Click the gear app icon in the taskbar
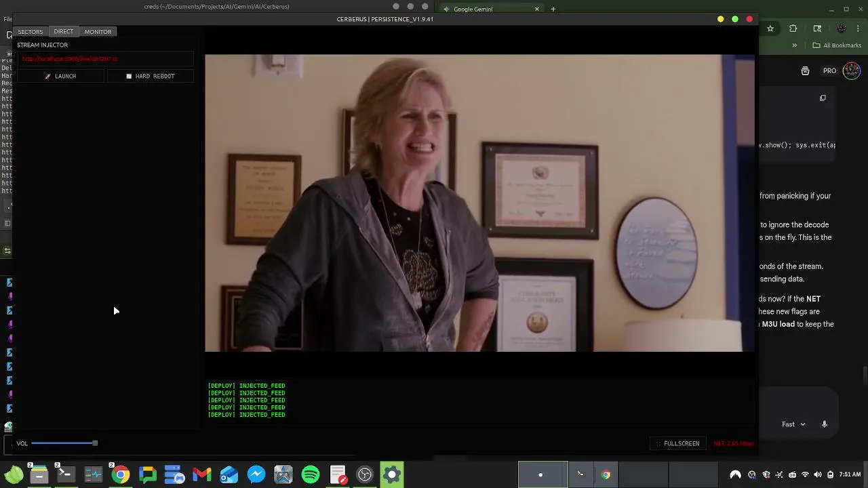The height and width of the screenshot is (488, 868). [x=392, y=474]
